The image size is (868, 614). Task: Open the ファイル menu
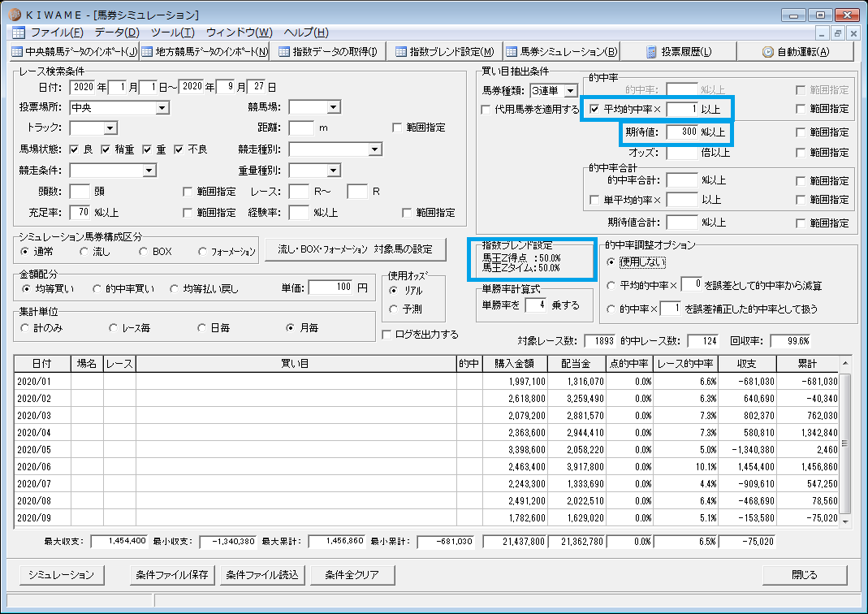(57, 32)
